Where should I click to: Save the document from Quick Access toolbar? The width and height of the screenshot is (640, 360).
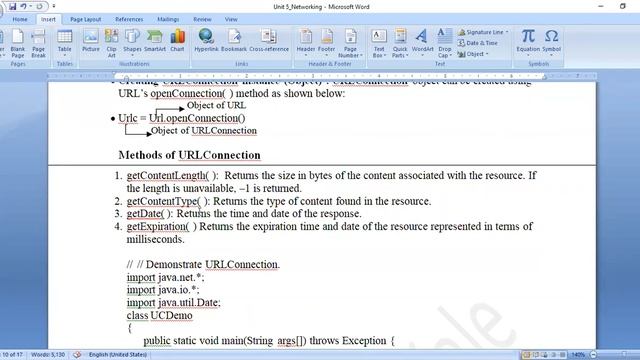click(12, 7)
